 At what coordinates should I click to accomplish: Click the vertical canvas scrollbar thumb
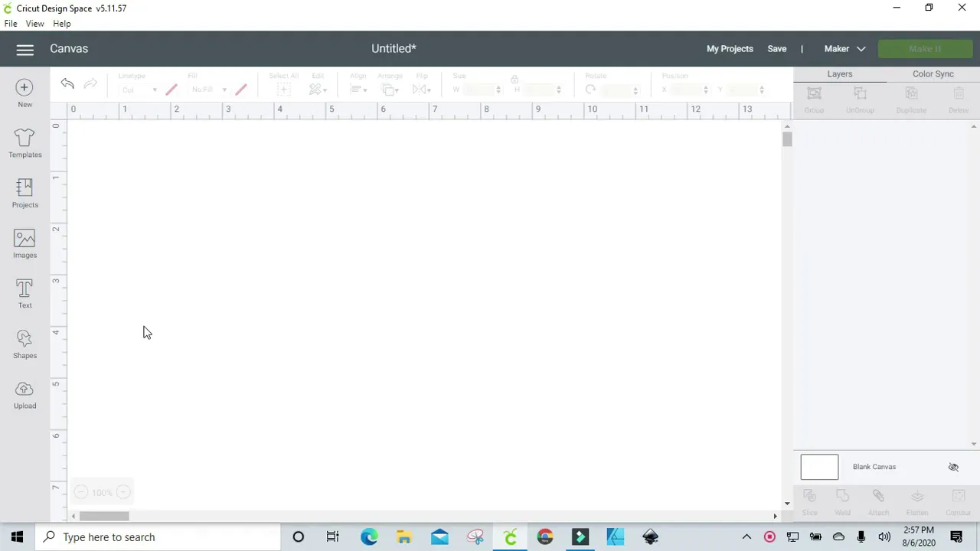[787, 139]
